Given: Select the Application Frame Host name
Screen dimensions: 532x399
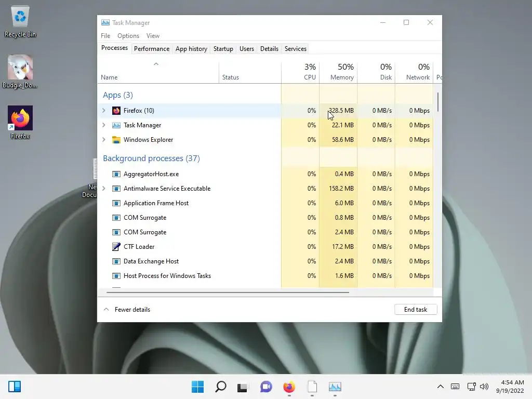Looking at the screenshot, I should click(x=156, y=203).
